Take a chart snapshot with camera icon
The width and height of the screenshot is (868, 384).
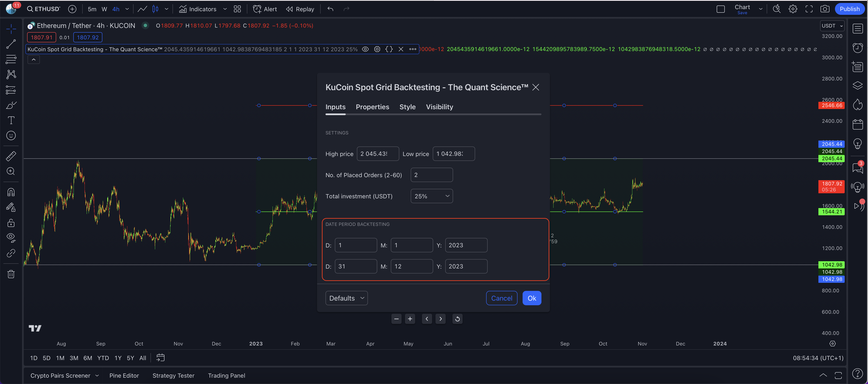point(825,9)
